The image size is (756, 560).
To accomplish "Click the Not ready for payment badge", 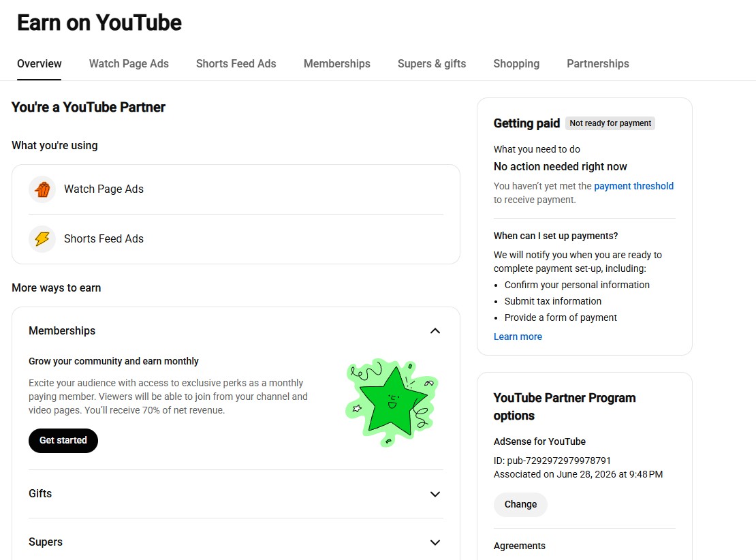I will pos(610,123).
